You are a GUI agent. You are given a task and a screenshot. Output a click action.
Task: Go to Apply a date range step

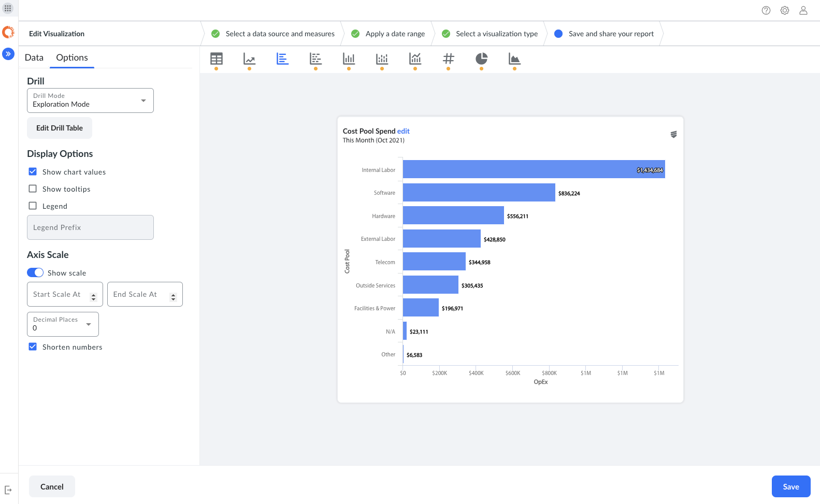395,34
